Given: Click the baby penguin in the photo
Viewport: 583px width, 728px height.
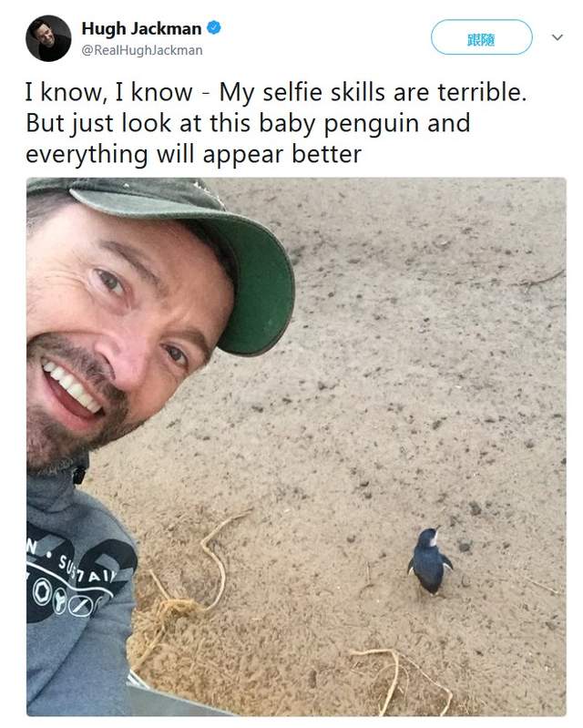Looking at the screenshot, I should [x=429, y=561].
